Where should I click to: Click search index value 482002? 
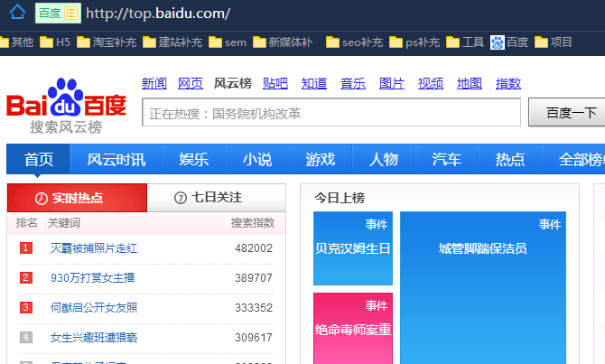(254, 247)
